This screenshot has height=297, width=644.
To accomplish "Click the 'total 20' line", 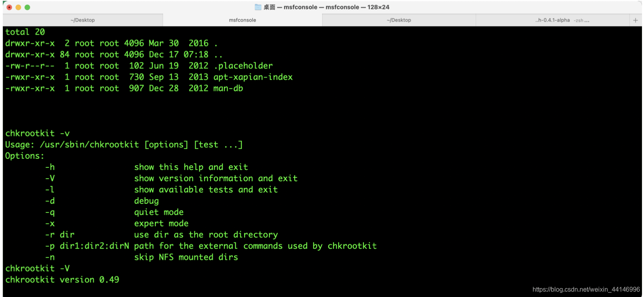I will point(25,32).
